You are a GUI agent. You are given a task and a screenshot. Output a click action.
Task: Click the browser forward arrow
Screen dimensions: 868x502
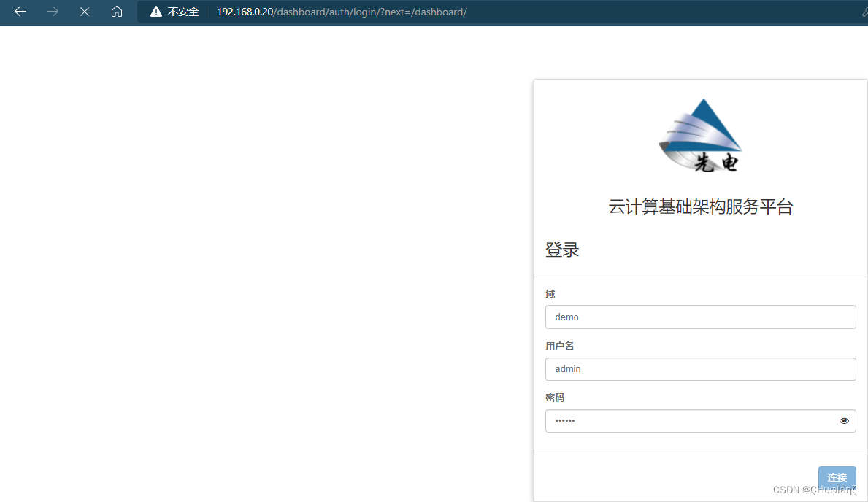tap(53, 12)
